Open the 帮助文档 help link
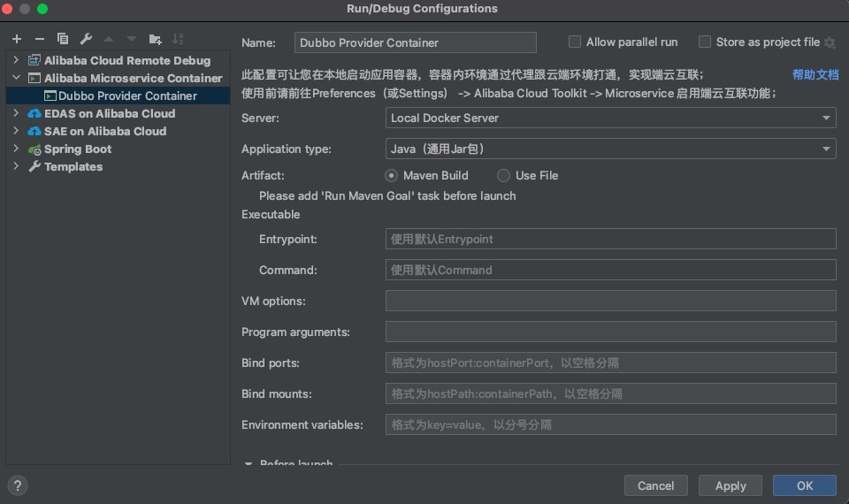This screenshot has height=504, width=849. click(x=815, y=75)
